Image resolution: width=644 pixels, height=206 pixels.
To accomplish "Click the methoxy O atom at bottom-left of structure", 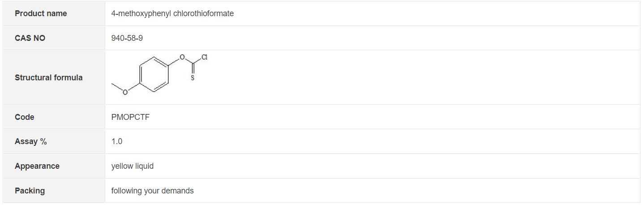I will (x=125, y=92).
